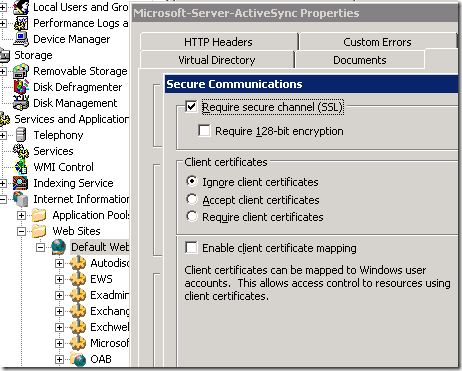This screenshot has width=462, height=371.
Task: Expand the Removable Storage node
Action: [3, 71]
